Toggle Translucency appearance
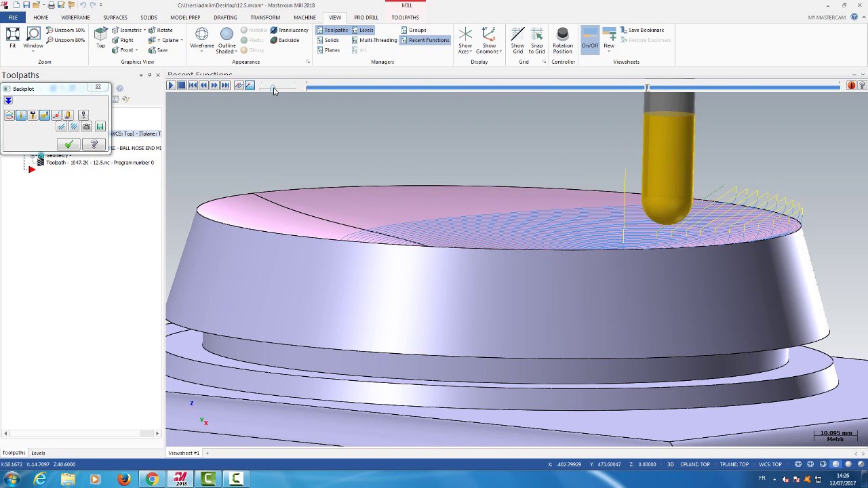Viewport: 868px width, 488px height. [290, 30]
